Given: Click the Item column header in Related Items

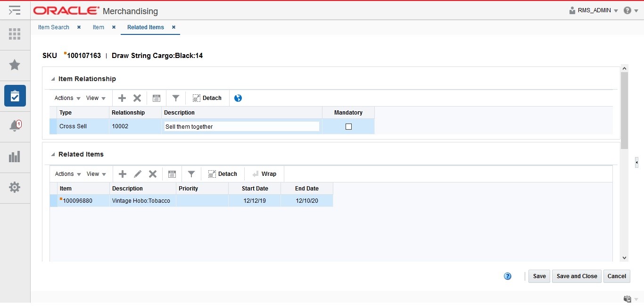Looking at the screenshot, I should click(x=83, y=189).
